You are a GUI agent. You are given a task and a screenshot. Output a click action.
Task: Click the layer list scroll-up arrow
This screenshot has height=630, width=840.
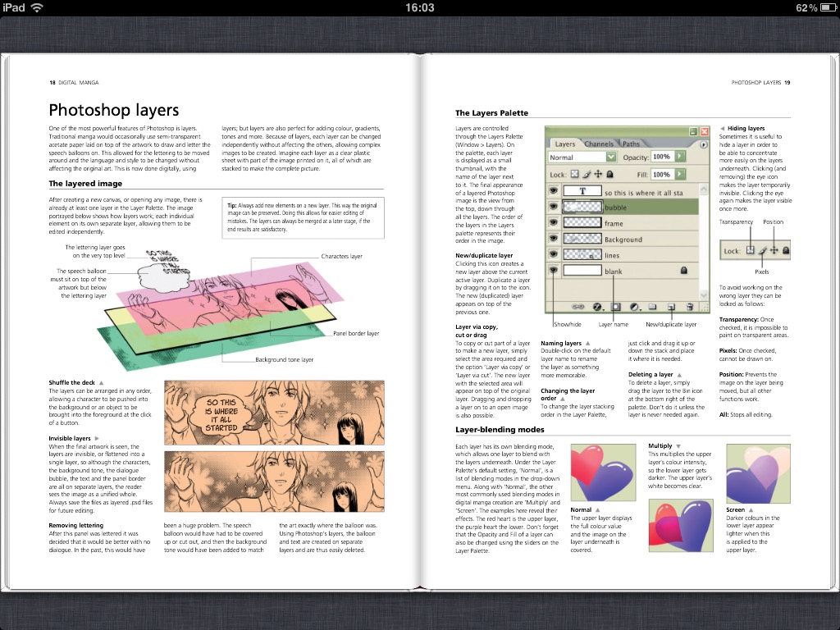[704, 188]
